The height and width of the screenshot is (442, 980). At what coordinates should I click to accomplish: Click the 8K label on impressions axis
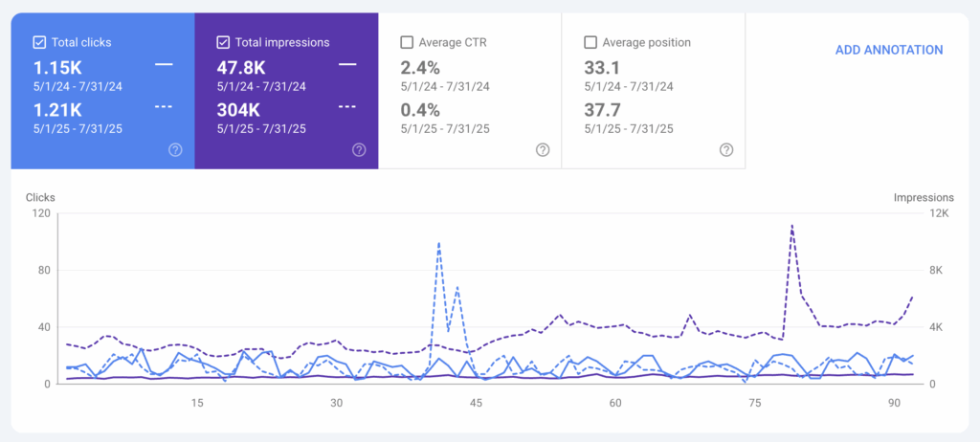pyautogui.click(x=936, y=271)
